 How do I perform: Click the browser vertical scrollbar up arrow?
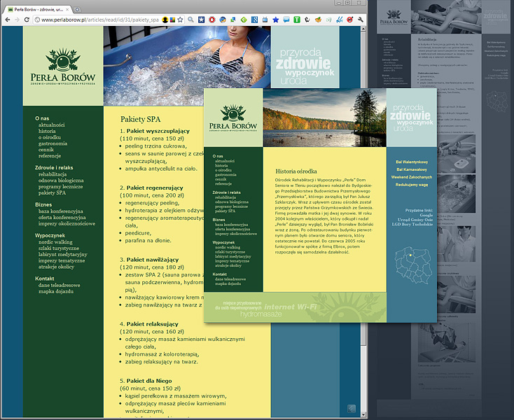pyautogui.click(x=363, y=29)
